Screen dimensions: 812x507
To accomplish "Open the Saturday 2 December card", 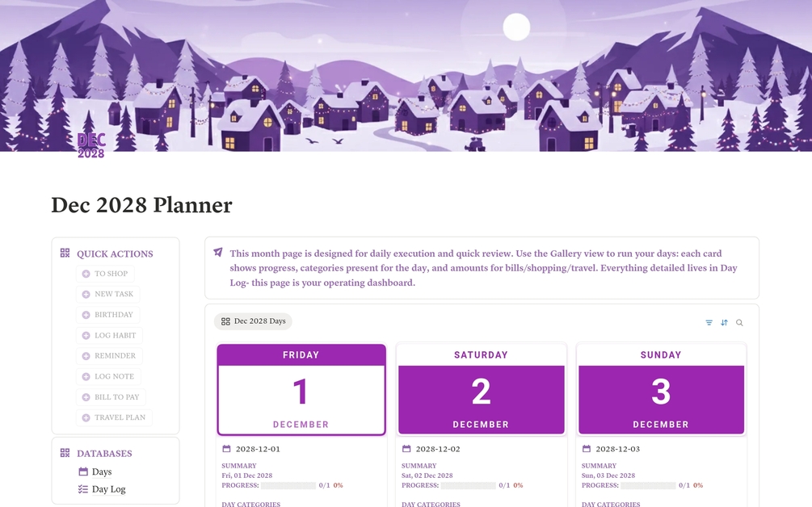I will pos(481,390).
